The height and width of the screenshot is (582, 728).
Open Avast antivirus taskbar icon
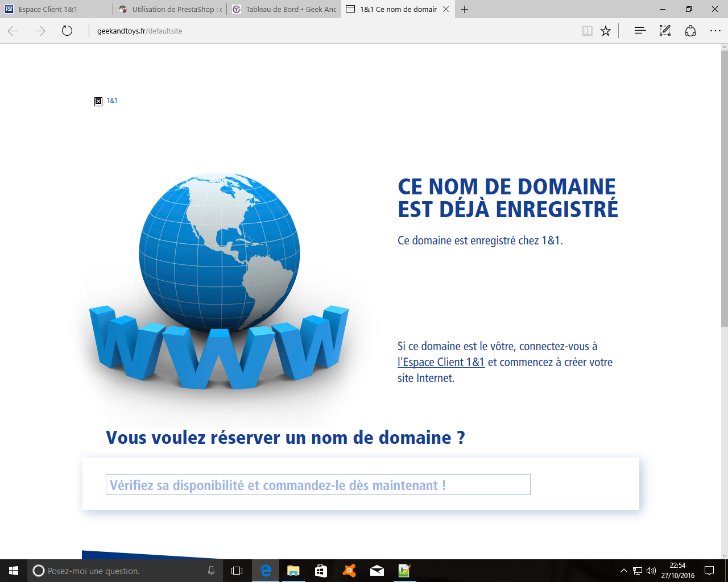pyautogui.click(x=349, y=571)
